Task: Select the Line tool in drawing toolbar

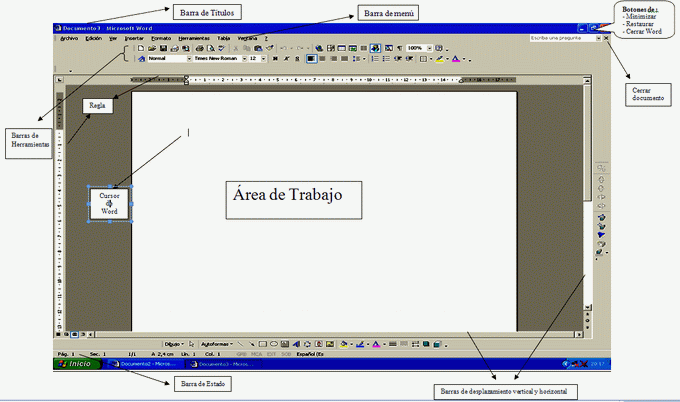Action: [x=240, y=344]
